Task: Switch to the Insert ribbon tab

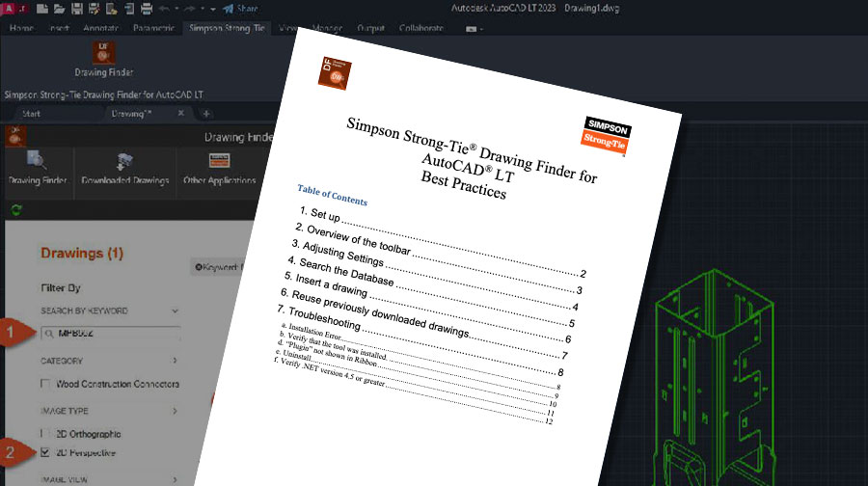Action: 59,28
